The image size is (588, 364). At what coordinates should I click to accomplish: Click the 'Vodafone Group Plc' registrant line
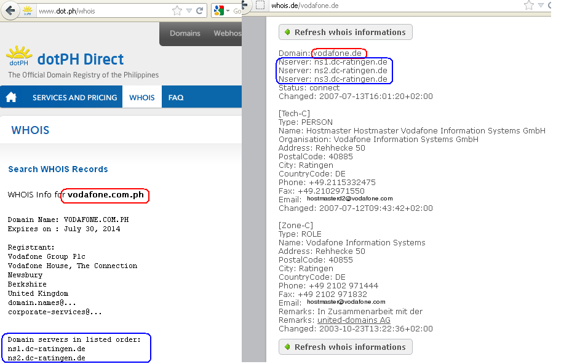click(47, 257)
